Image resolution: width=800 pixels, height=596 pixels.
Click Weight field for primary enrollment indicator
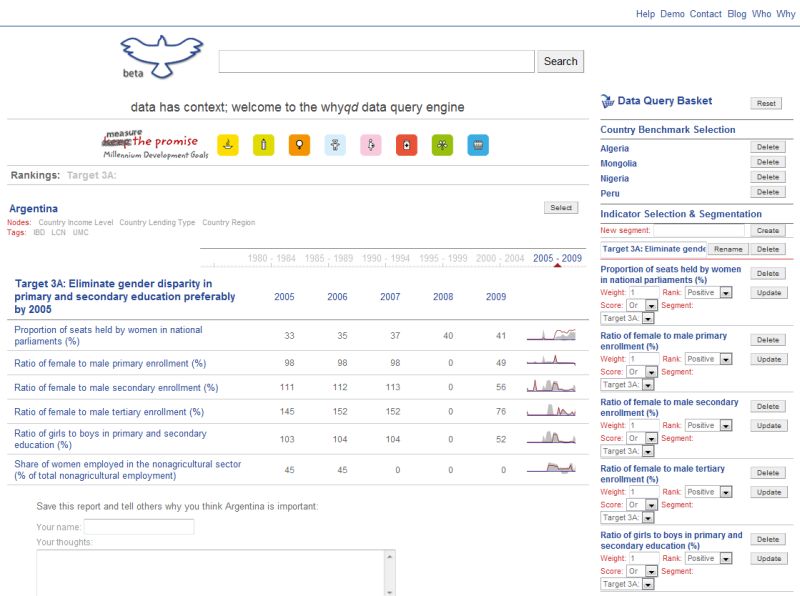[x=643, y=359]
